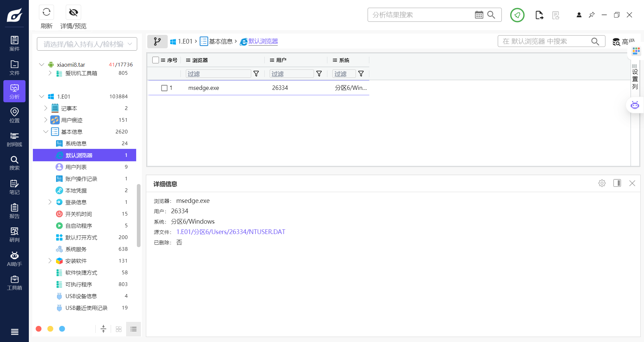Open the 文件 sidebar section
The image size is (644, 342).
coord(14,68)
